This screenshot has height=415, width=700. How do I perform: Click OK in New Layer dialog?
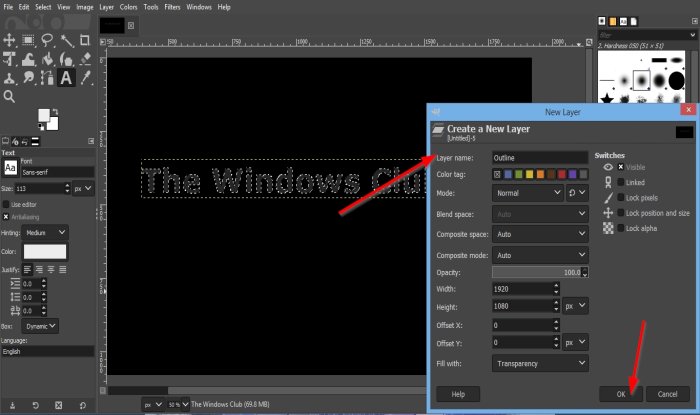(621, 394)
